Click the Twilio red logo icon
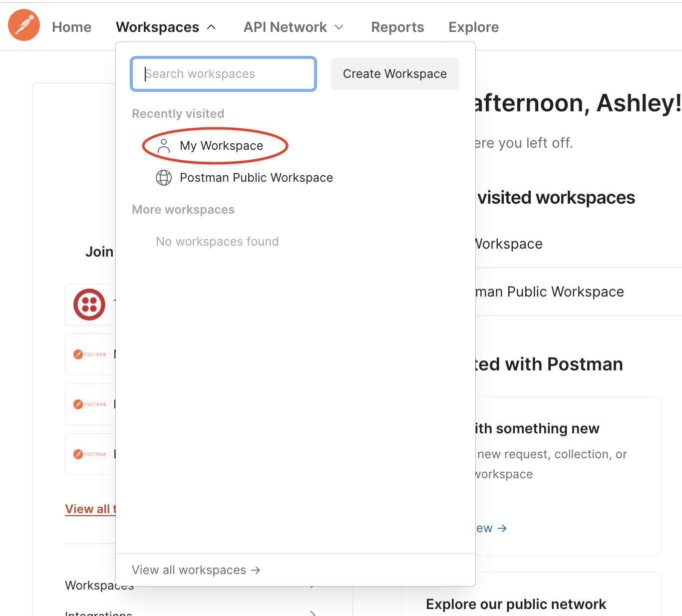The image size is (682, 616). pyautogui.click(x=89, y=305)
